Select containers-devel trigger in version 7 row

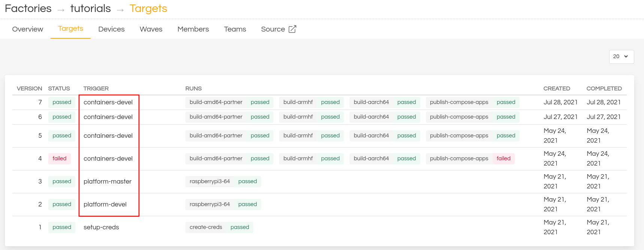click(x=108, y=102)
